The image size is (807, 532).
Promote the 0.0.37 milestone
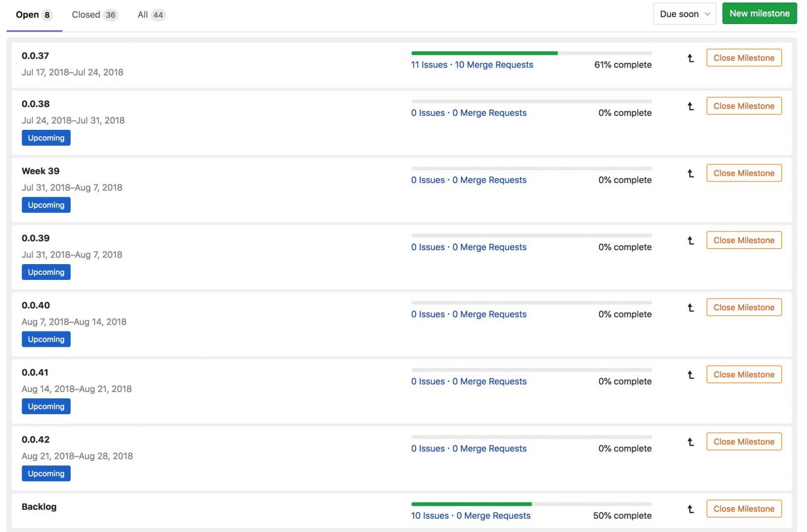click(690, 57)
